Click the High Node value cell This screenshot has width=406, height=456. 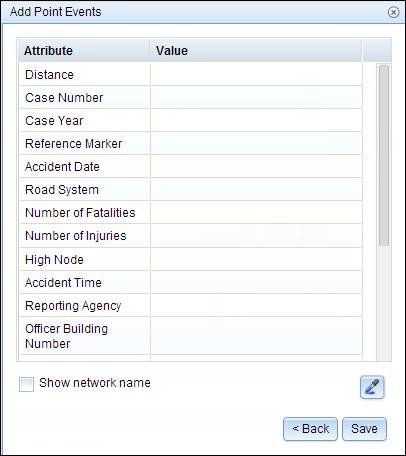[x=257, y=260]
